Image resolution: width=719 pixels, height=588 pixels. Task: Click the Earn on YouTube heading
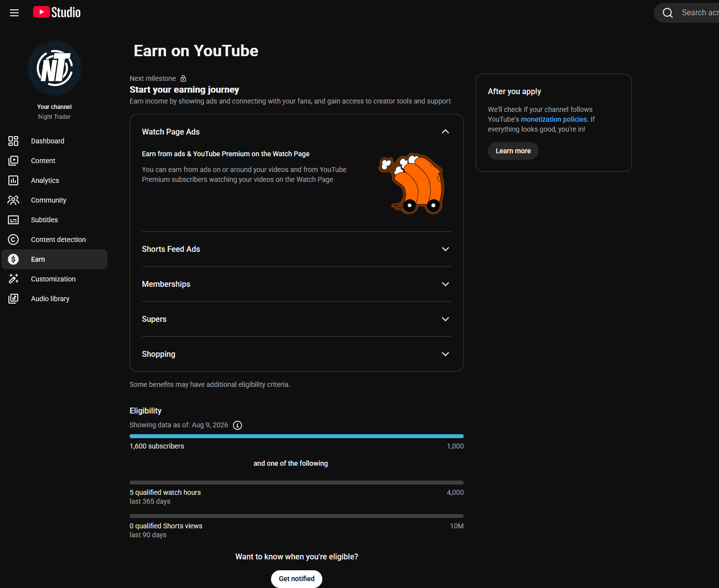[x=196, y=51]
